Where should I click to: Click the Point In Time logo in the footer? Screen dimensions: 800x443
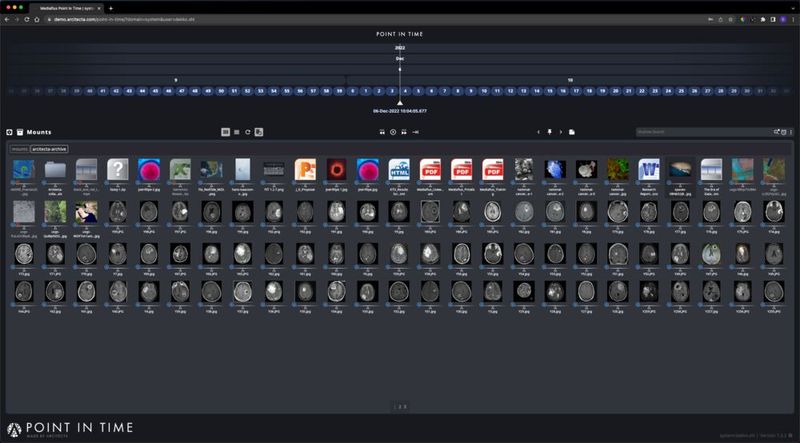point(70,429)
